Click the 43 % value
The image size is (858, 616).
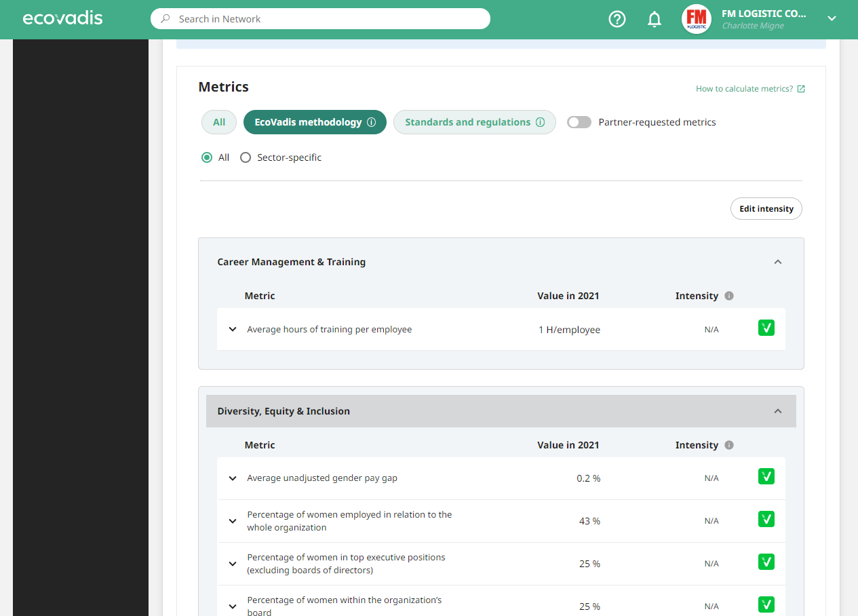pos(589,521)
